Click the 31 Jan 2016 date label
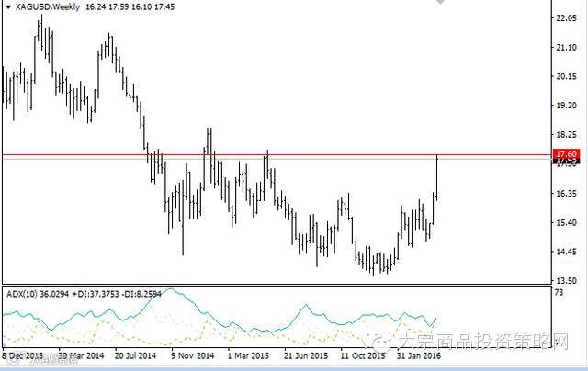 click(419, 355)
